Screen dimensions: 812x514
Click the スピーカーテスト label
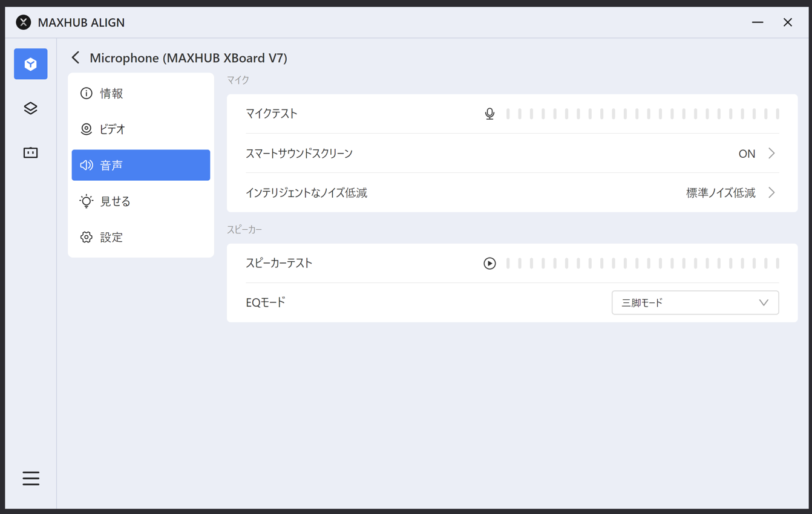pos(279,263)
